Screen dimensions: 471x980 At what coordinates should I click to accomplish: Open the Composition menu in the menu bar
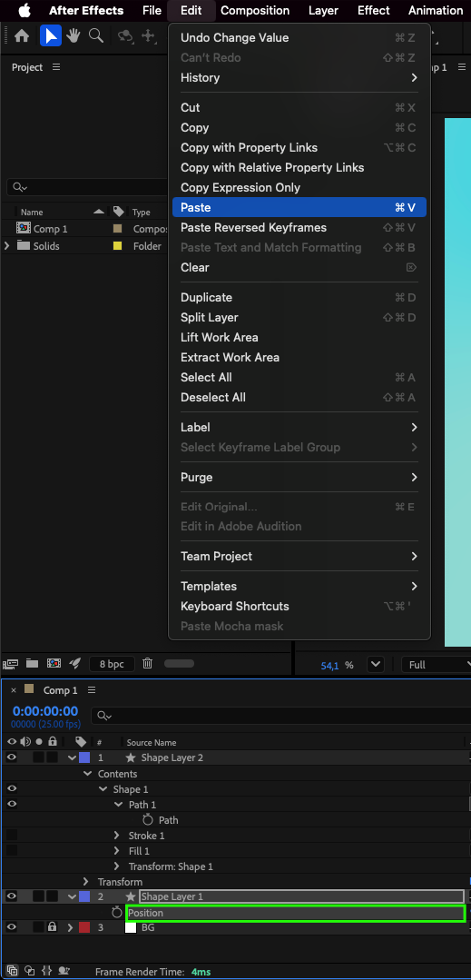[x=255, y=11]
